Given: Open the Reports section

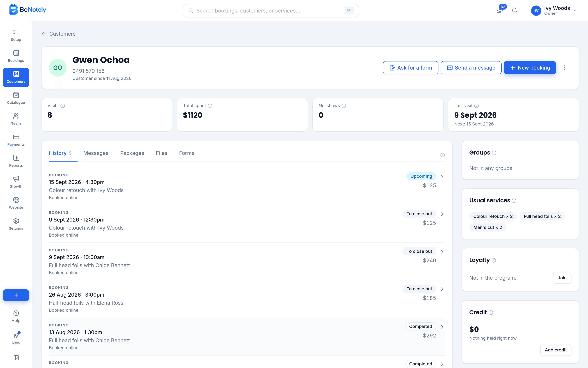Looking at the screenshot, I should tap(16, 161).
